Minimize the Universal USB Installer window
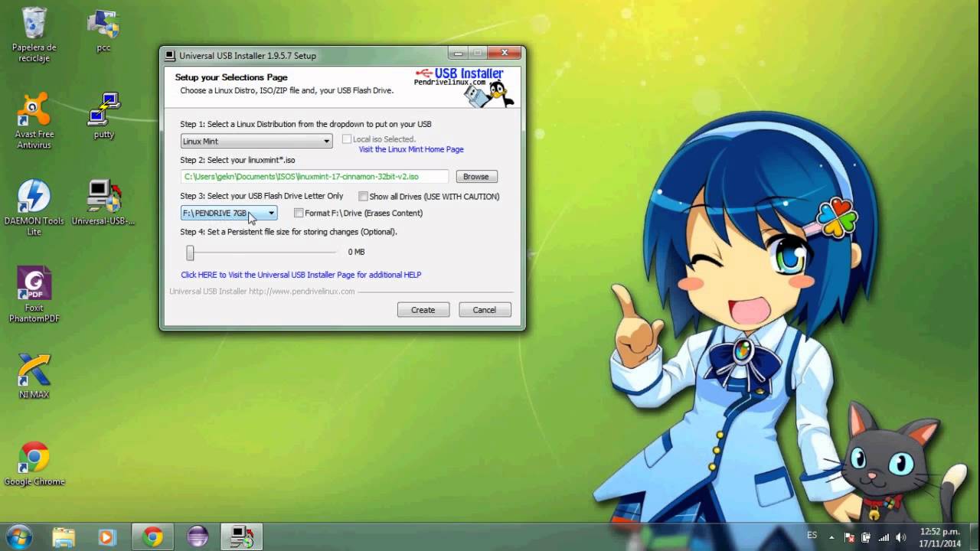Image resolution: width=980 pixels, height=551 pixels. click(x=459, y=53)
